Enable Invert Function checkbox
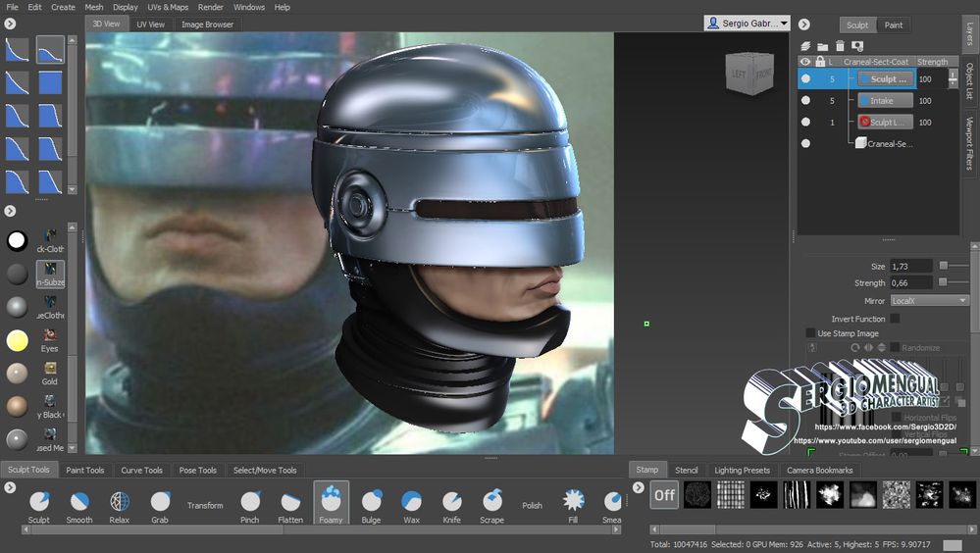 [895, 319]
